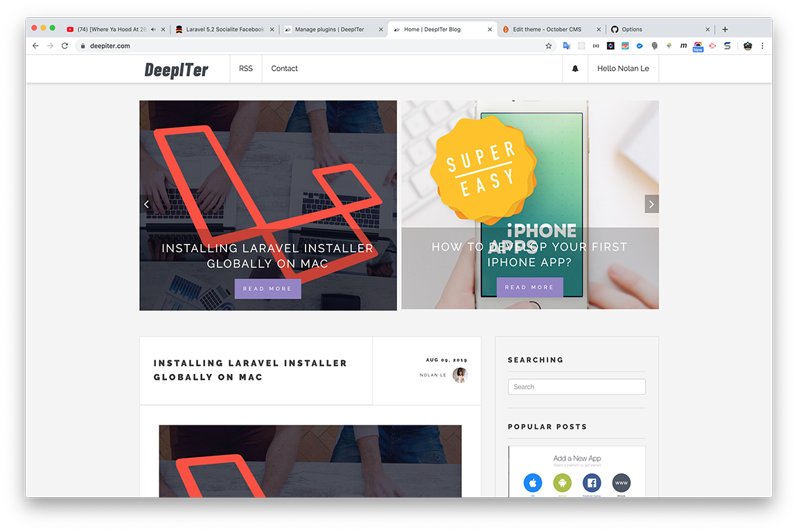Read more about developing iPhone app
The width and height of the screenshot is (798, 532).
click(x=529, y=287)
